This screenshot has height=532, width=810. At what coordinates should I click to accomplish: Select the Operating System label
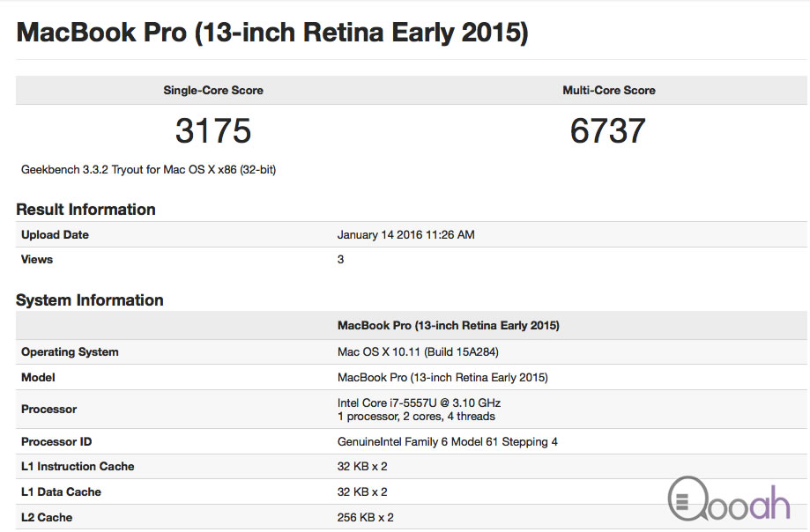70,352
